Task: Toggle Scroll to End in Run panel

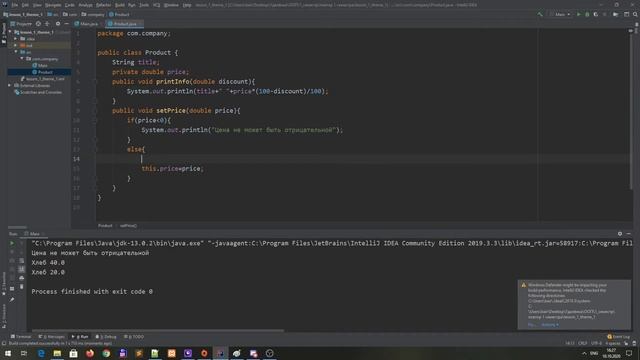Action: [22, 269]
